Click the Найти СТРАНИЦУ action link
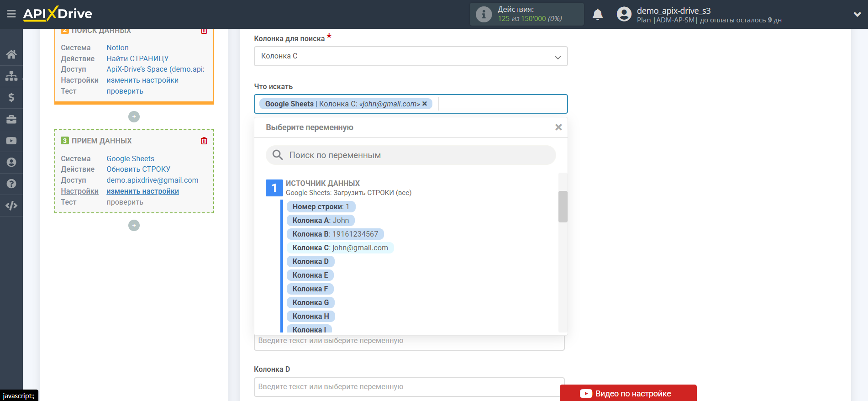This screenshot has width=868, height=401. coord(137,58)
